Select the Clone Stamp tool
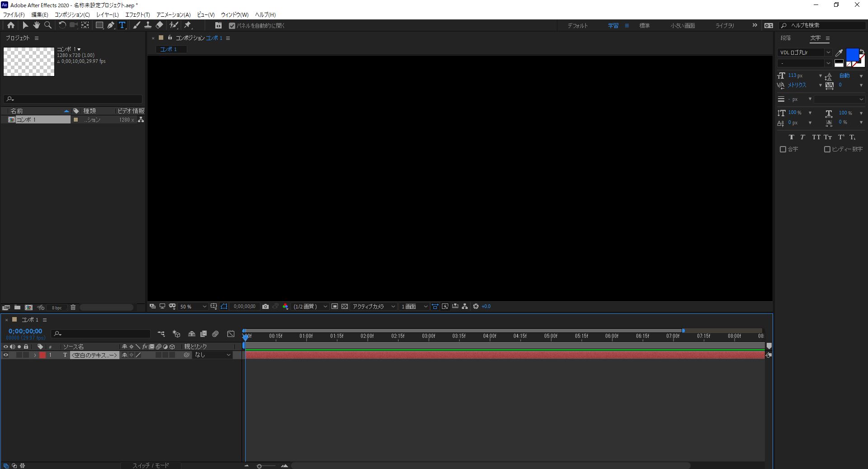Screen dimensions: 868x469 tap(148, 25)
